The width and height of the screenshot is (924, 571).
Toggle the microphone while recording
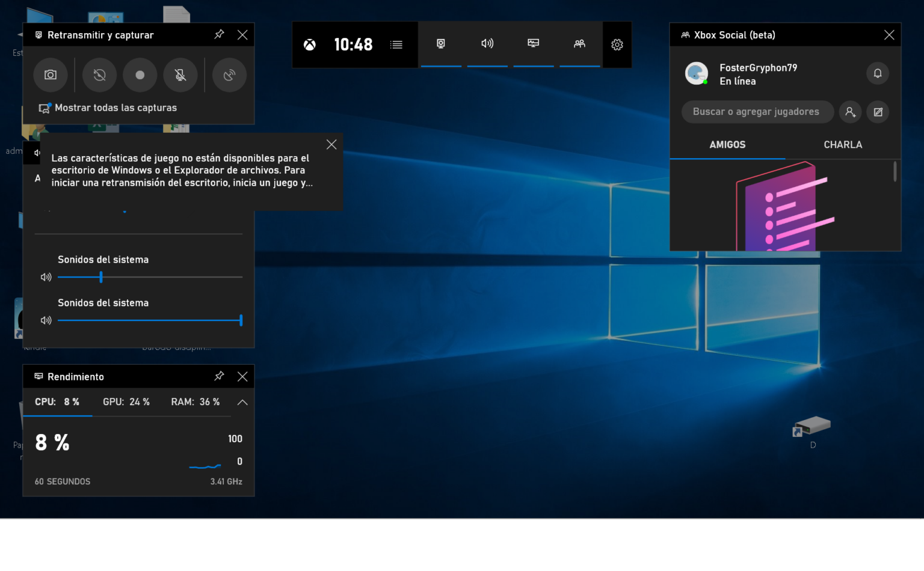click(x=180, y=75)
